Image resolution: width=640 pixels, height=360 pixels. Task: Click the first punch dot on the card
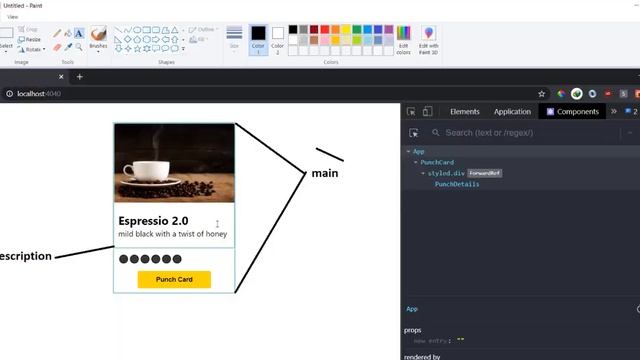click(124, 259)
